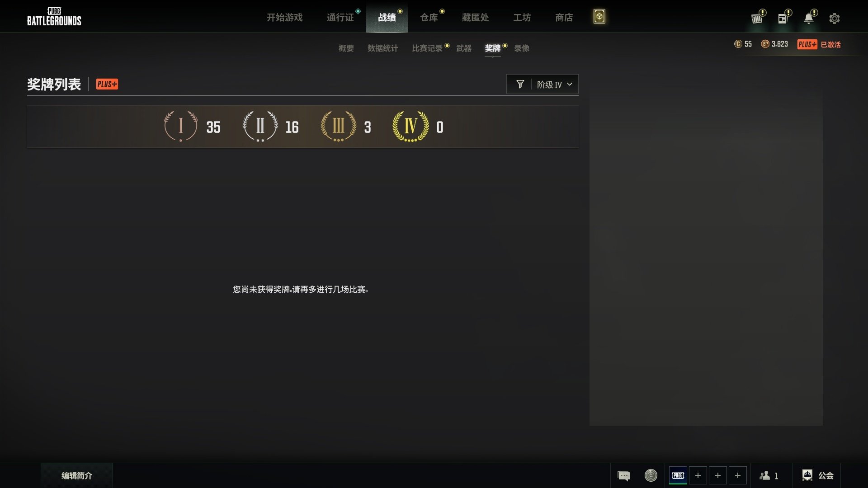Click the matchmaking radar icon
This screenshot has height=488, width=868.
pyautogui.click(x=650, y=475)
